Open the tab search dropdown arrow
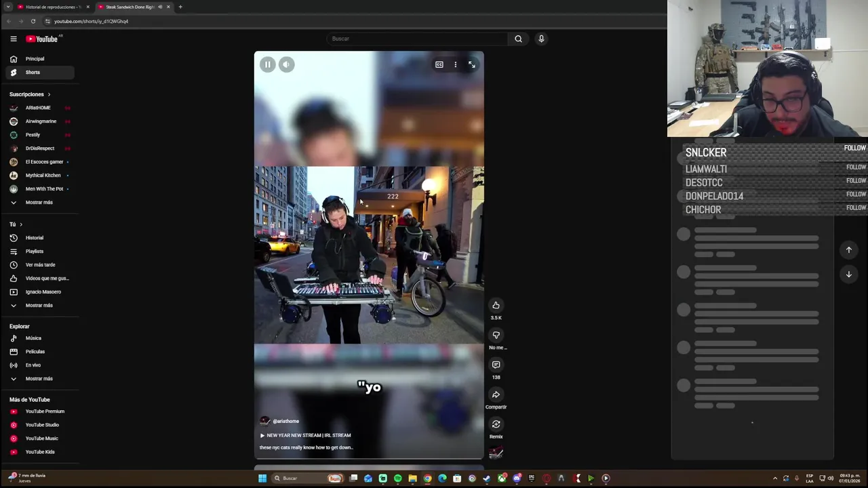The width and height of the screenshot is (868, 488). click(x=8, y=7)
